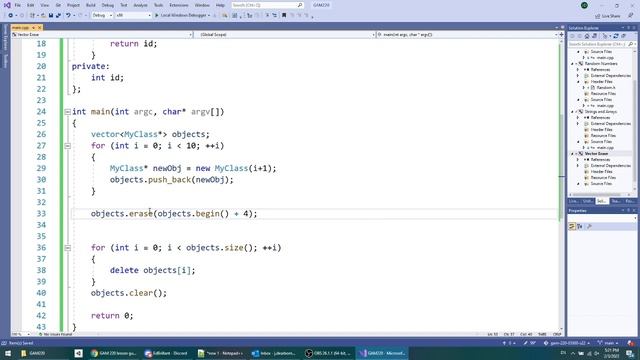Open the Debug configuration dropdown
The image size is (640, 360).
pos(102,16)
